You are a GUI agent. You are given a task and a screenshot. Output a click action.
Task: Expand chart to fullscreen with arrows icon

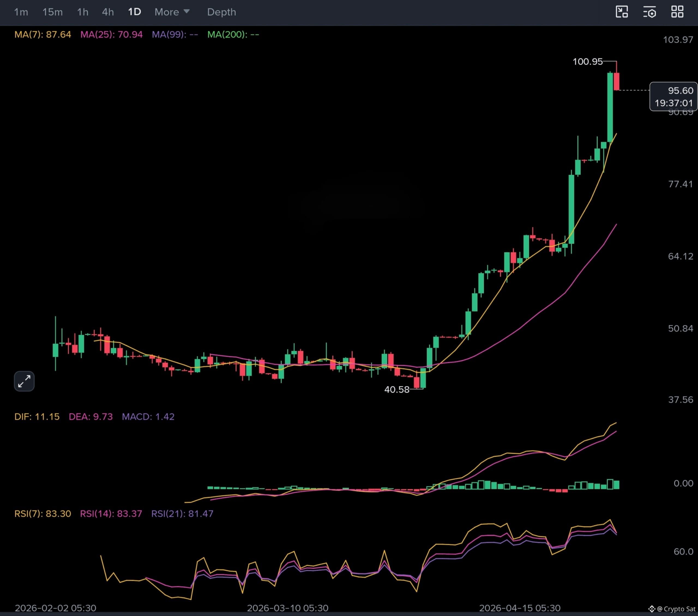[24, 381]
